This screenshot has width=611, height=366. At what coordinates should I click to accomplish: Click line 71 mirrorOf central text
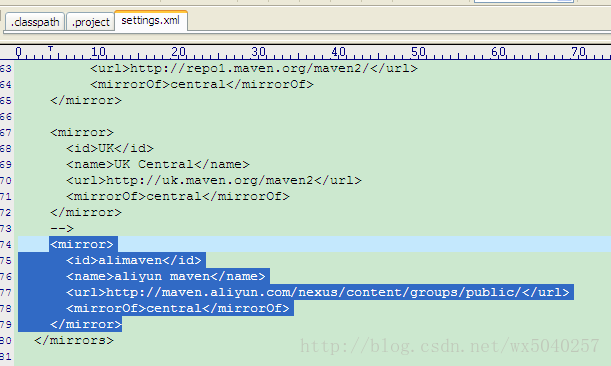[x=178, y=196]
